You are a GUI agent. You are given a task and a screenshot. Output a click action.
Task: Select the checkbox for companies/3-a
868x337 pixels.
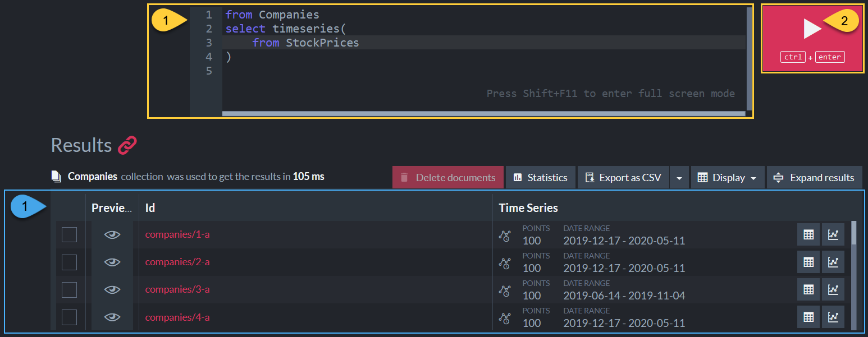69,289
